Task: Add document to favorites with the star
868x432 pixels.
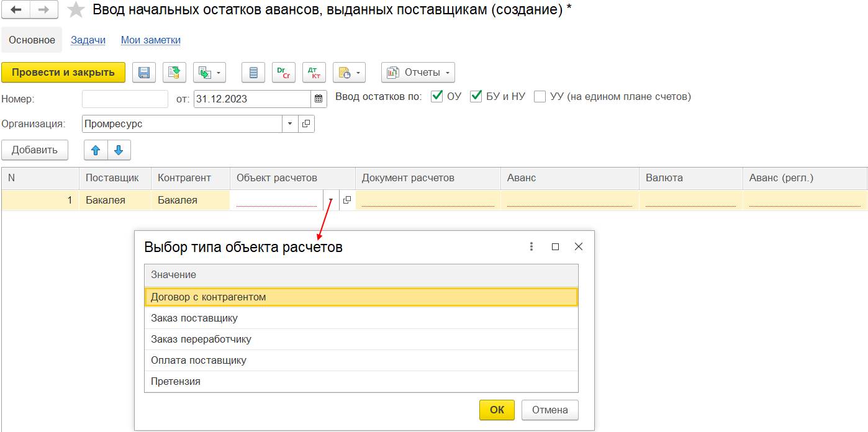Action: (x=76, y=10)
